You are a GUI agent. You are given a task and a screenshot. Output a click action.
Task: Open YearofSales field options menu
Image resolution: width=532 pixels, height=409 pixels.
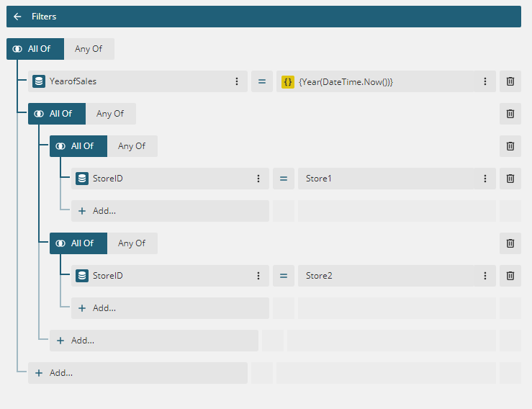pos(237,81)
